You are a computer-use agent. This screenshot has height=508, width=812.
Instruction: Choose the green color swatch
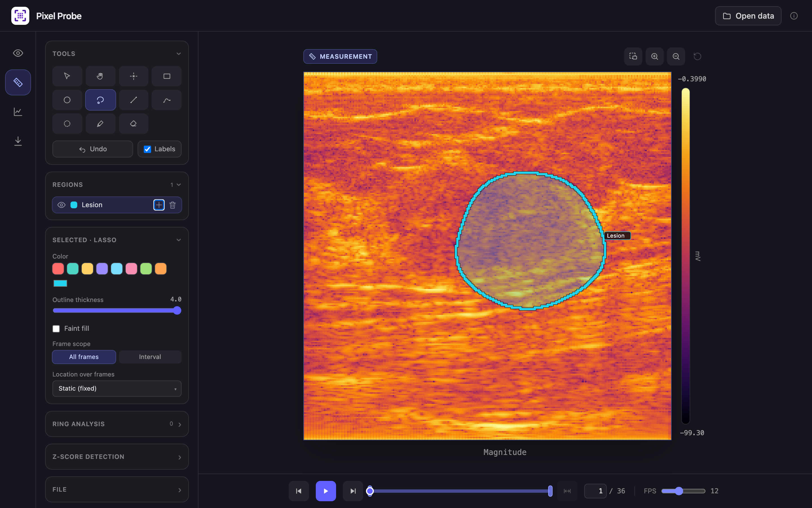146,269
